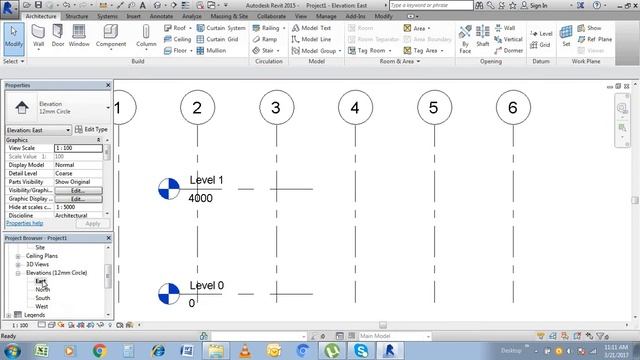
Task: Collapse the Elevations (12mm Circle) node
Action: tap(18, 273)
